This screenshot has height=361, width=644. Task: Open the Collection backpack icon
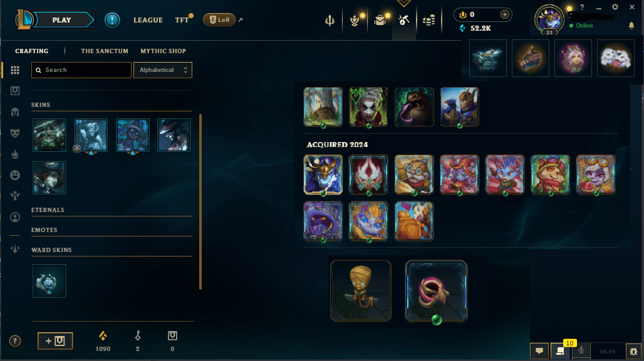pos(380,19)
